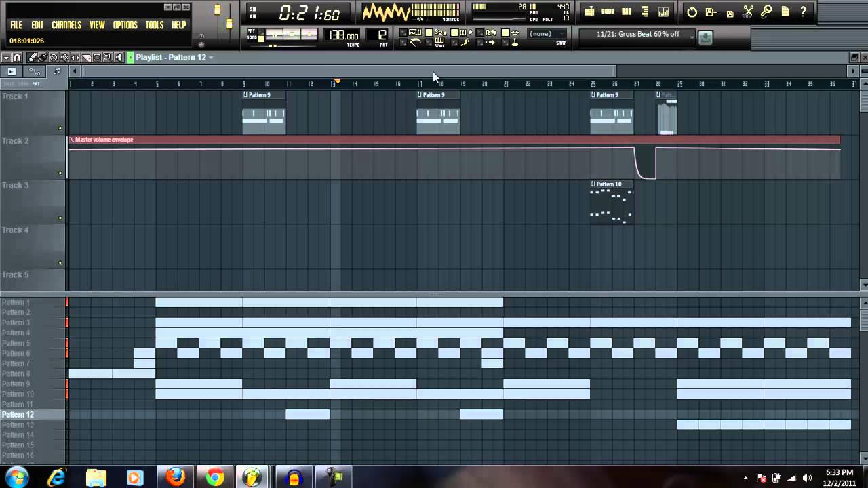The height and width of the screenshot is (488, 868).
Task: Open the EDIT menu
Action: 37,25
